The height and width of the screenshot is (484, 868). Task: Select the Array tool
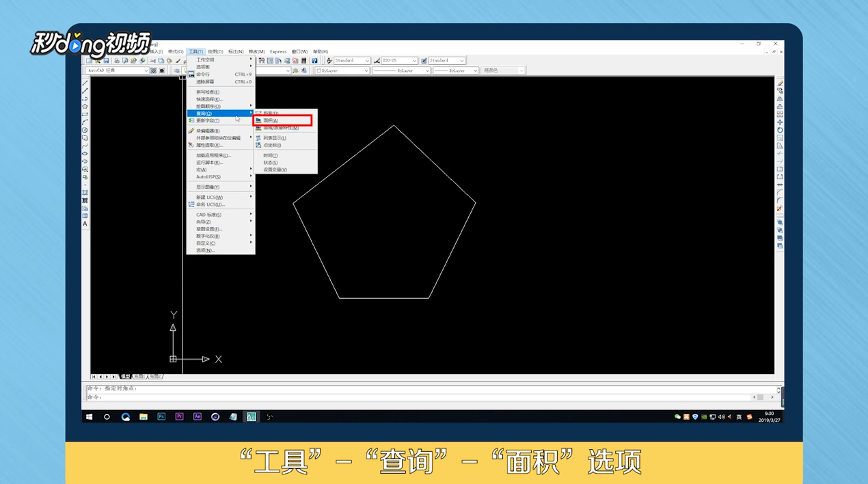tap(780, 114)
